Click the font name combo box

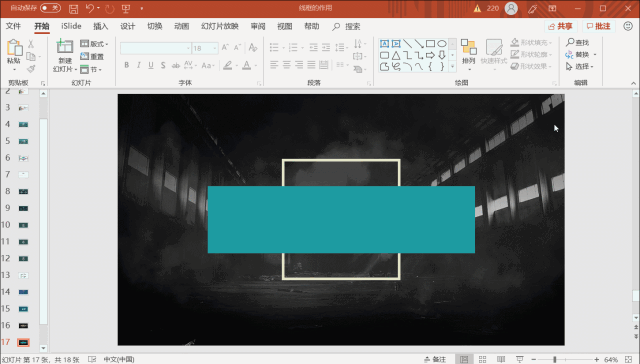pyautogui.click(x=156, y=48)
